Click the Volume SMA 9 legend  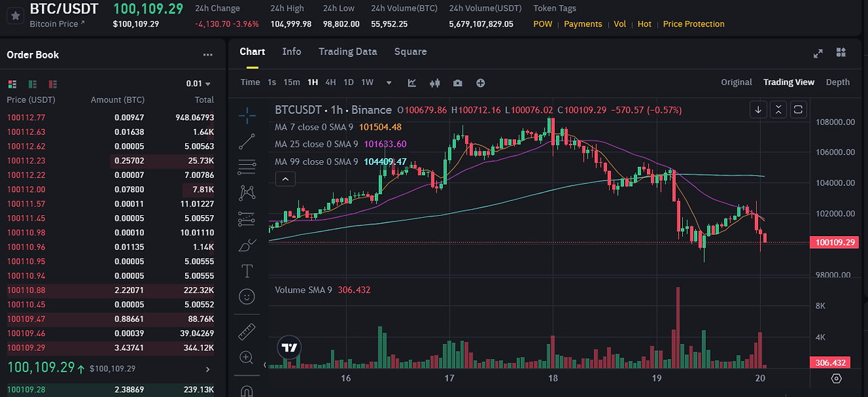pos(322,290)
